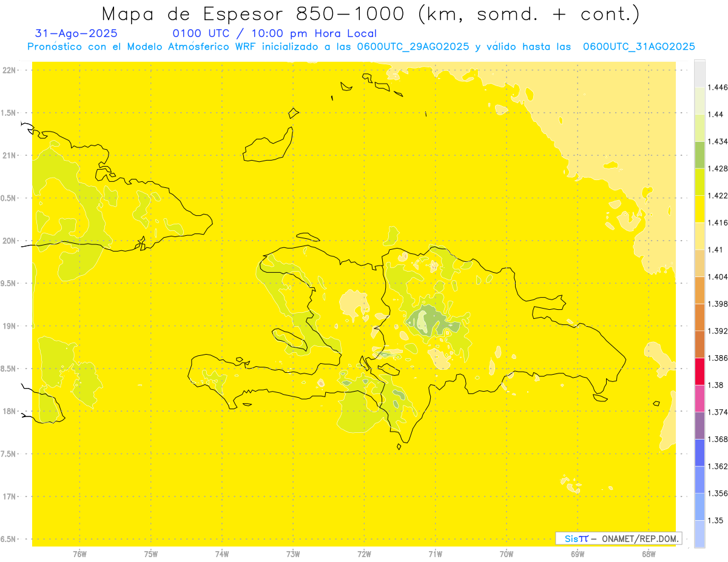Screen dimensions: 728x562
Task: Click the gray legend swatch above 1.446
Action: (699, 73)
